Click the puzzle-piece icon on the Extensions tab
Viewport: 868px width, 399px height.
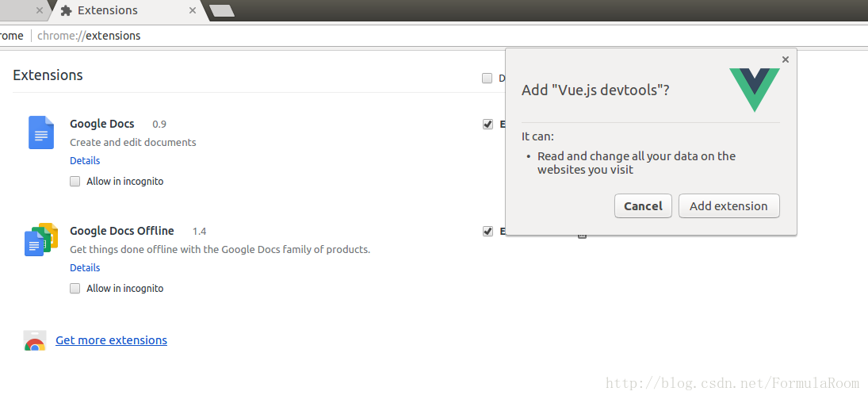pyautogui.click(x=67, y=10)
